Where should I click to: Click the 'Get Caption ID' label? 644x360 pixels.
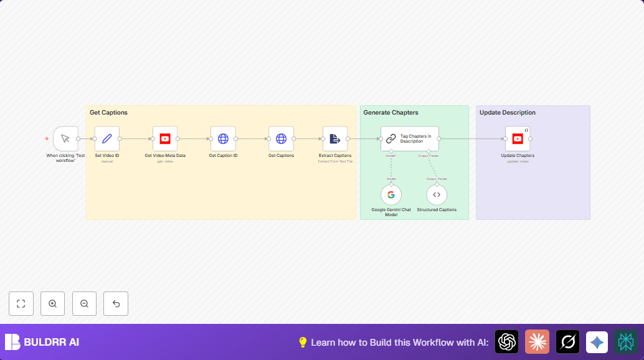[223, 156]
